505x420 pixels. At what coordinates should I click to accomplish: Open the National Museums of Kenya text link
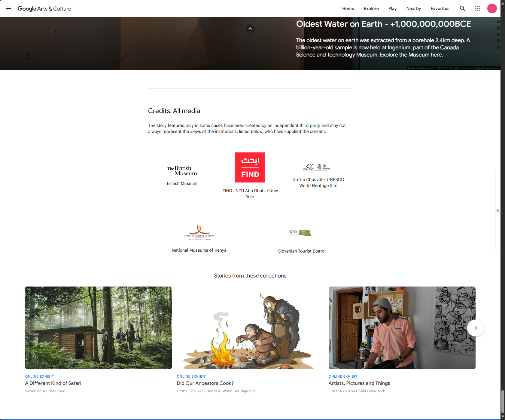(x=199, y=250)
